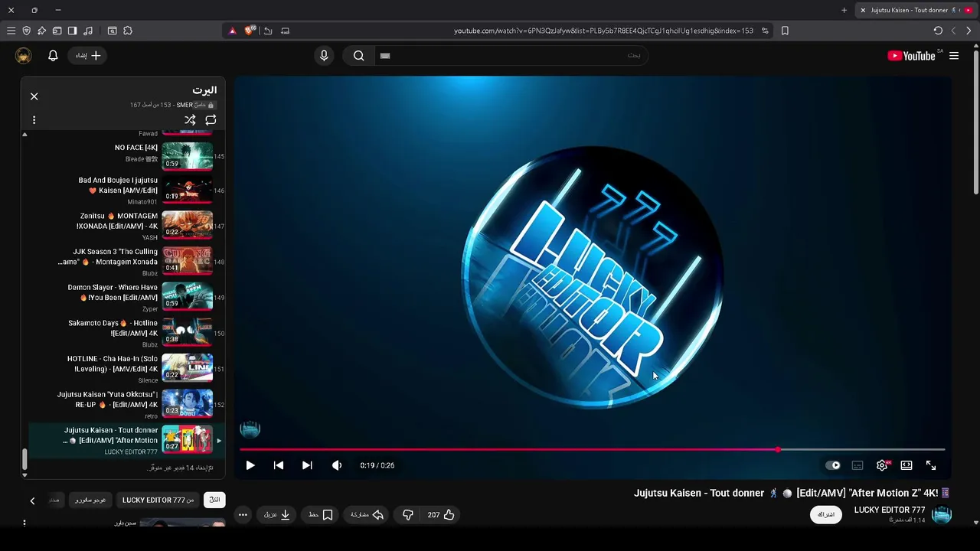Skip to next video
This screenshot has height=551, width=980.
point(307,465)
